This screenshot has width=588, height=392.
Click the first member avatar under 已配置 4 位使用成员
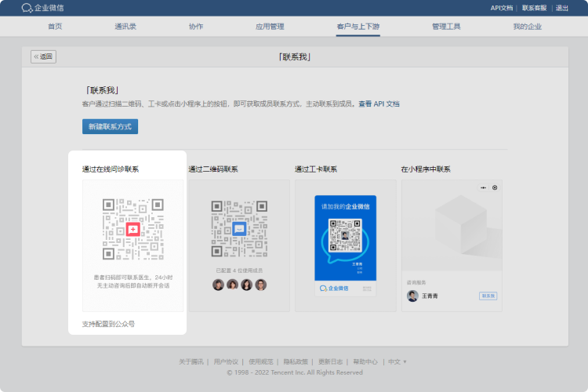(x=218, y=285)
